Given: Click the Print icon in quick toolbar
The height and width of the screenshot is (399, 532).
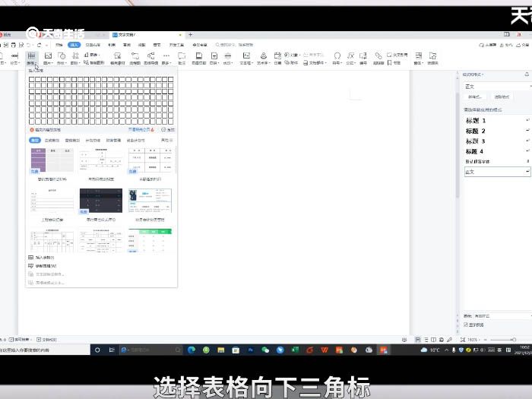Looking at the screenshot, I should [x=14, y=45].
